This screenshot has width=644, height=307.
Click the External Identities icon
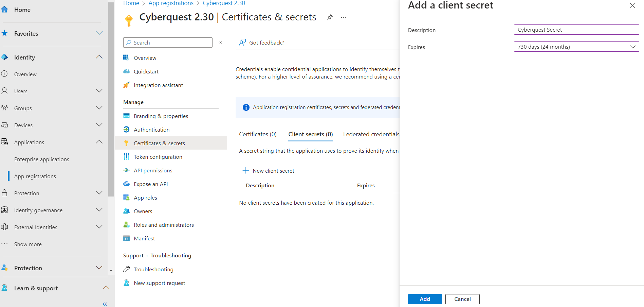tap(4, 227)
